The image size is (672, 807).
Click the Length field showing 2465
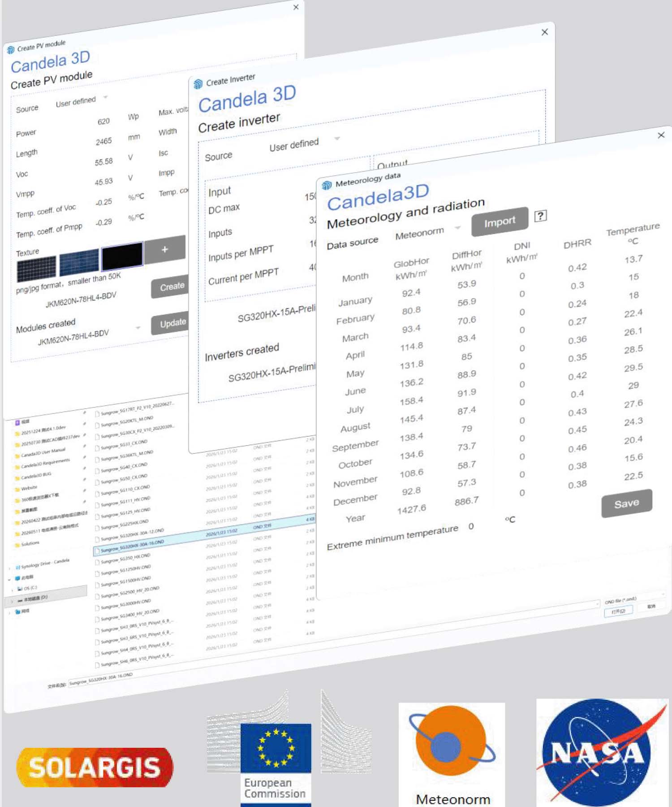tap(103, 142)
